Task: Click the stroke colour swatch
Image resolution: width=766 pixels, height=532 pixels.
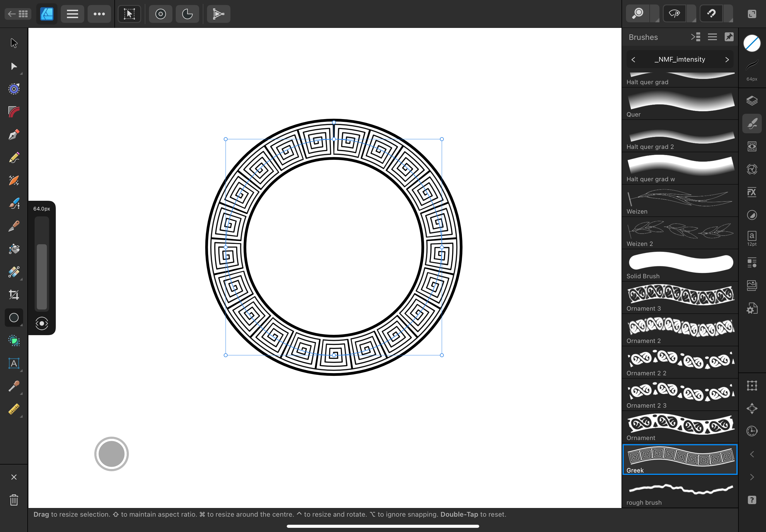Action: (x=752, y=44)
